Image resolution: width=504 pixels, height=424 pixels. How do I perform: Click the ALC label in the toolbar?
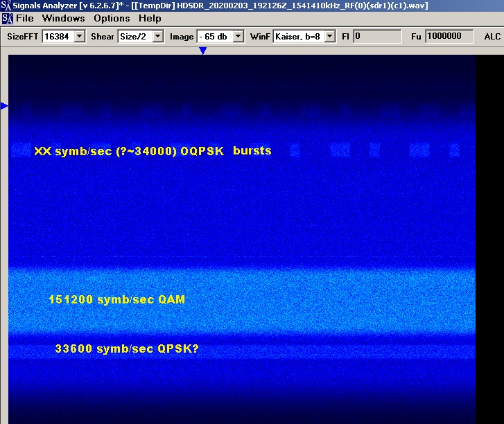coord(492,37)
